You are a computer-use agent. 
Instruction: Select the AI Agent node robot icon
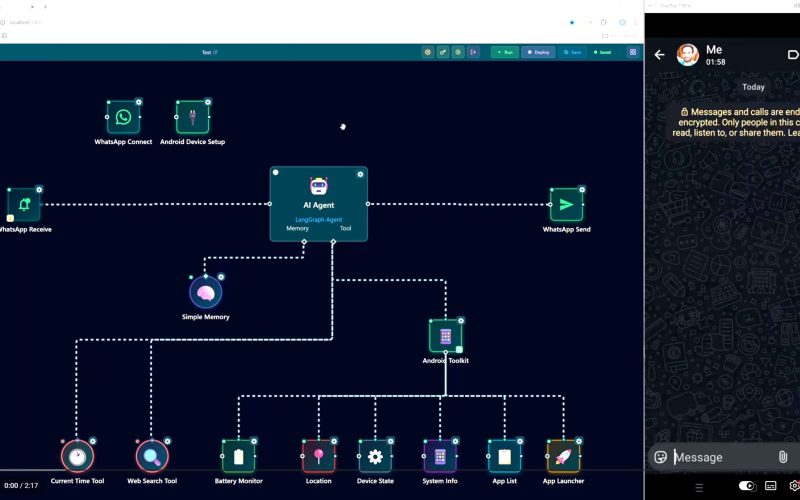click(x=318, y=186)
